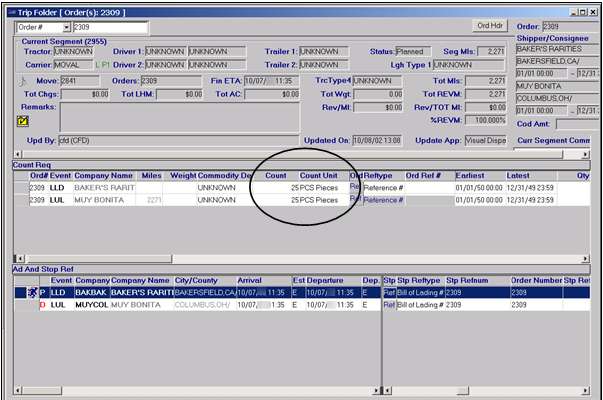Viewport: 603px width, 400px height.
Task: Click the small icon beside the Move label
Action: pos(24,80)
